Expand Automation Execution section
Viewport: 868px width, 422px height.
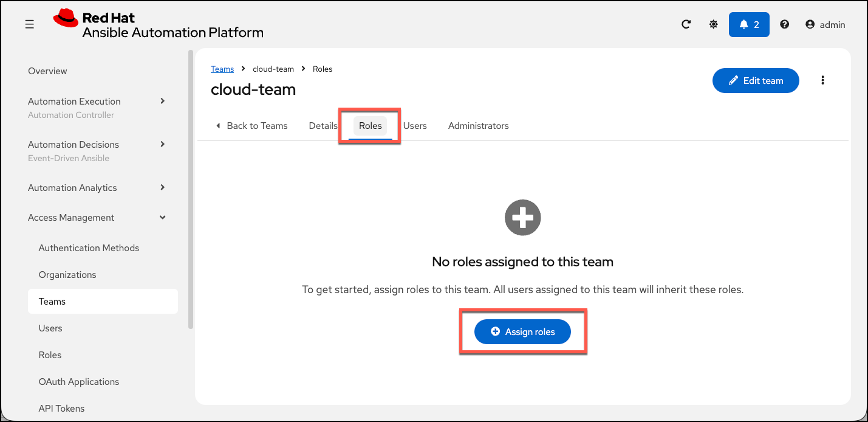(97, 107)
